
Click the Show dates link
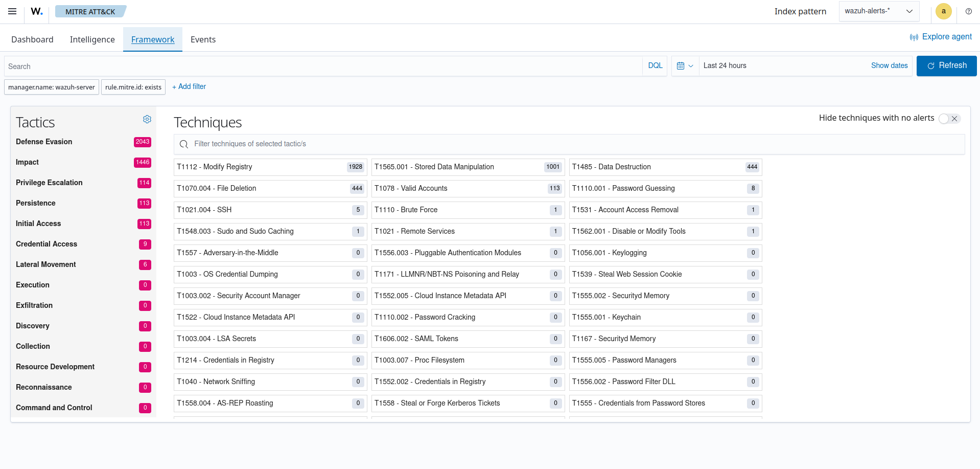click(889, 66)
